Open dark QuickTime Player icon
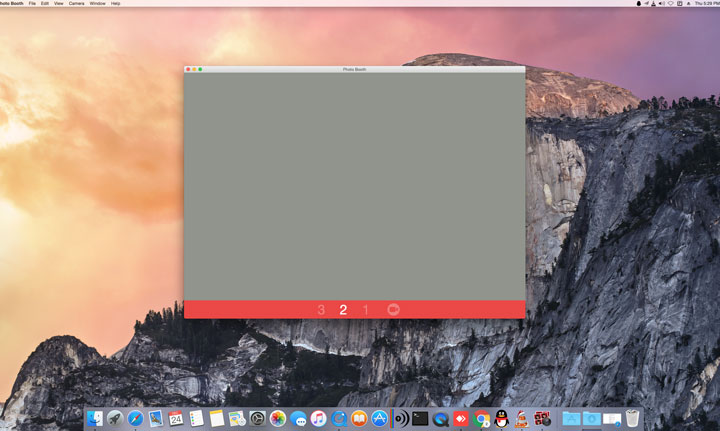 click(441, 419)
